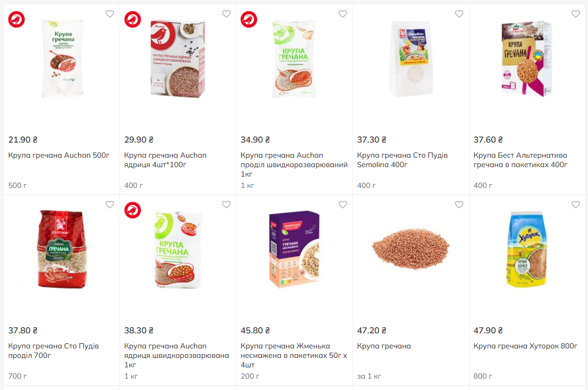Heart the Бест Альтернатива 400г product
This screenshot has width=588, height=390.
click(575, 14)
